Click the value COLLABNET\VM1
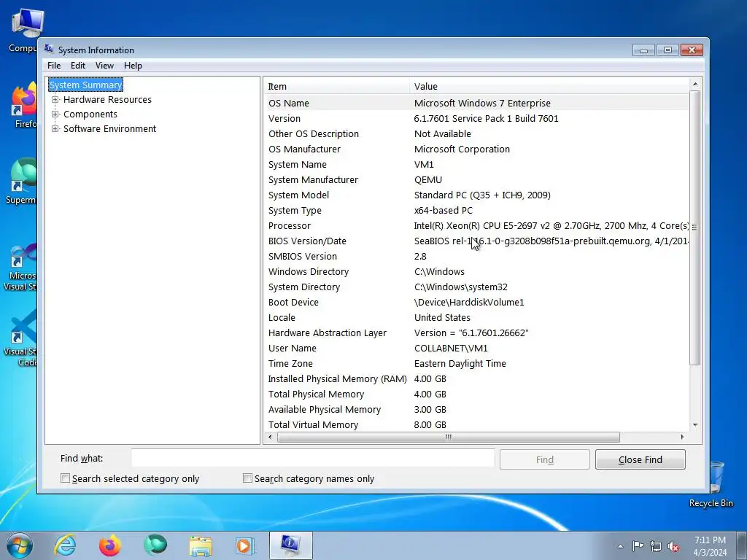Image resolution: width=747 pixels, height=560 pixels. 451,348
